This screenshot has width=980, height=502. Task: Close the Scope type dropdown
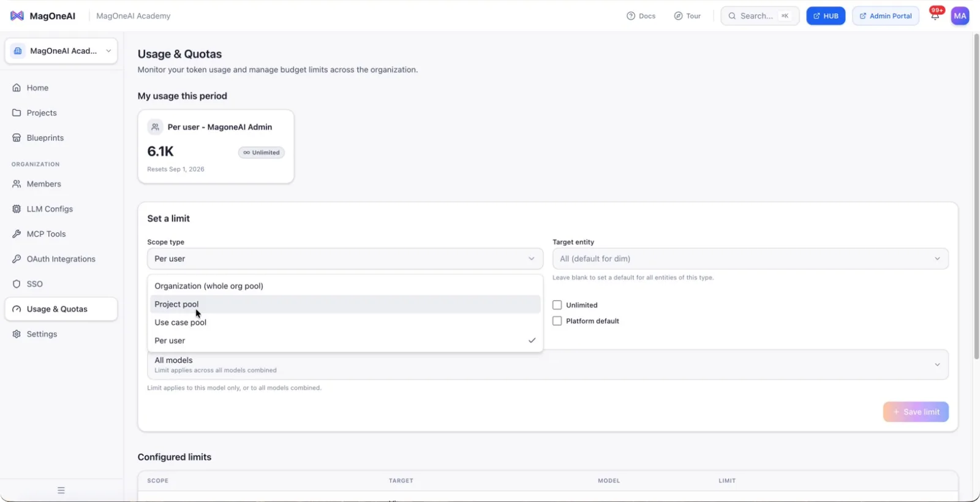(345, 259)
